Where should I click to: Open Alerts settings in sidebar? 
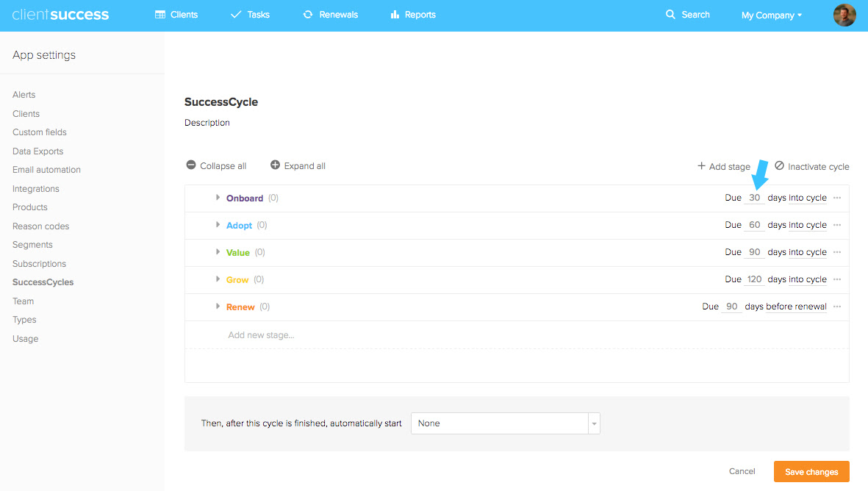click(x=24, y=95)
